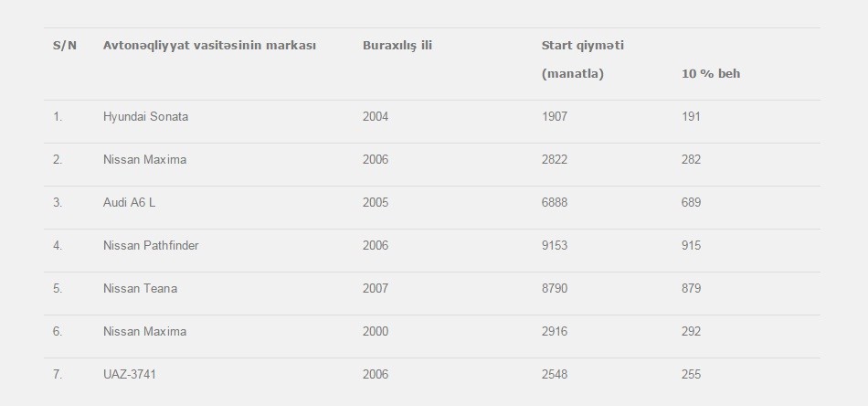Image resolution: width=868 pixels, height=406 pixels.
Task: Select the year 2004 cell
Action: tap(375, 117)
